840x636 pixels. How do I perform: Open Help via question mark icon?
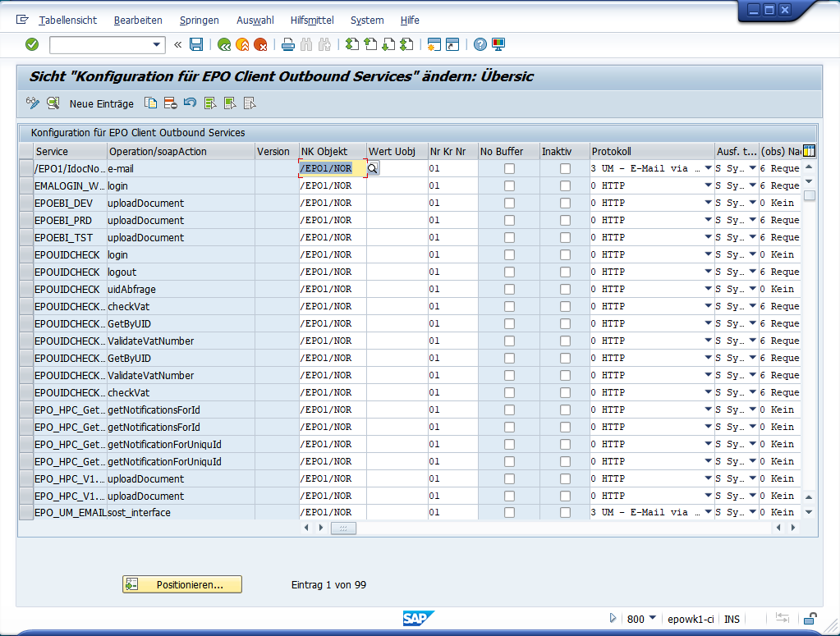click(x=480, y=44)
